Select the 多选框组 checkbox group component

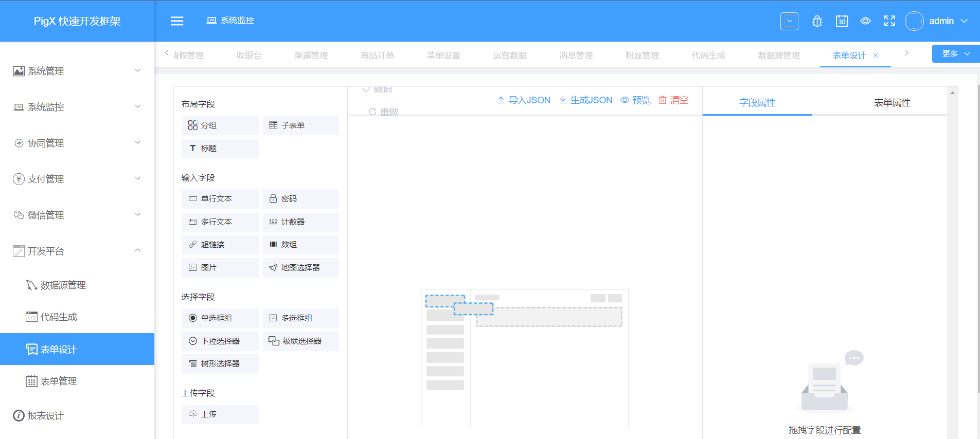coord(300,318)
